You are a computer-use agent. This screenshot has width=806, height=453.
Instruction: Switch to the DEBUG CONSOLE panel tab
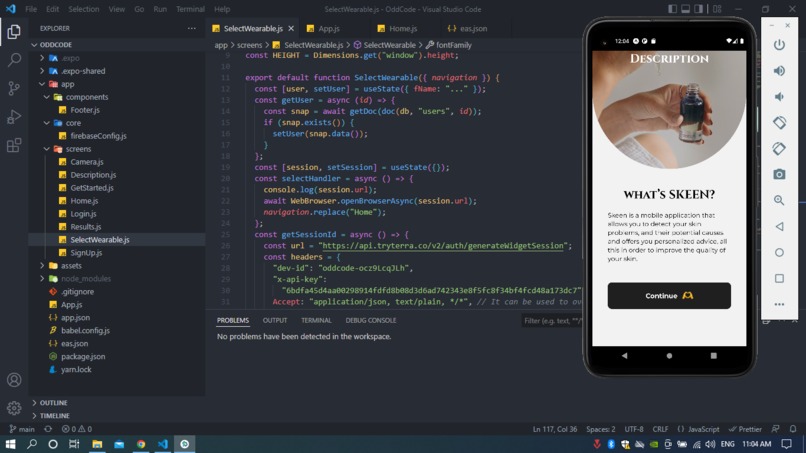coord(371,320)
